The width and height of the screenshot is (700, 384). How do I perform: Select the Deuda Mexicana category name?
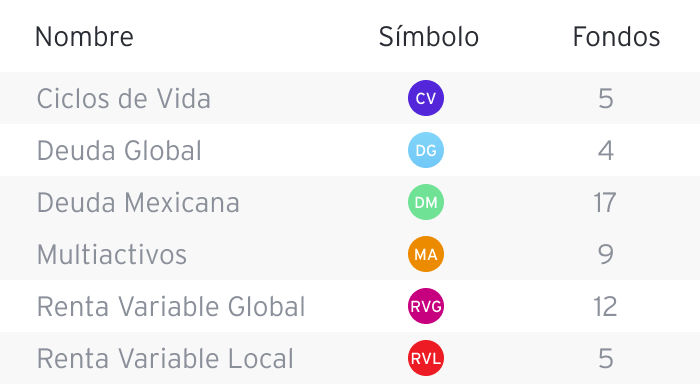pos(138,203)
